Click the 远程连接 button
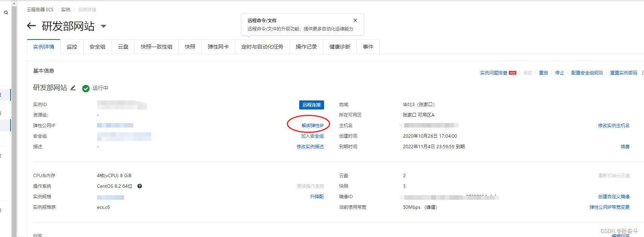 coord(312,105)
